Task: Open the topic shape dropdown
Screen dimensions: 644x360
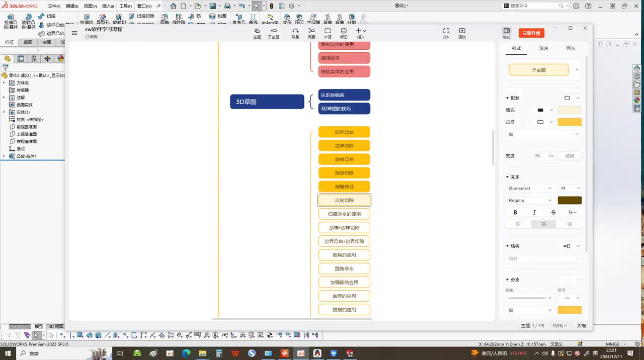Action: (x=570, y=98)
